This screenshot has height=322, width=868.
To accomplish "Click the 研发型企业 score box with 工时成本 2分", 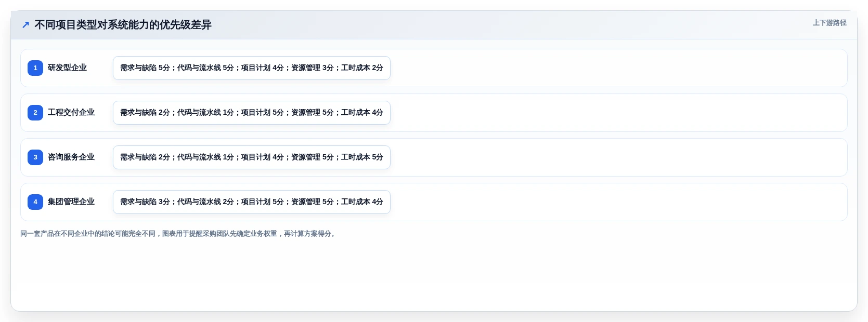I will click(252, 68).
